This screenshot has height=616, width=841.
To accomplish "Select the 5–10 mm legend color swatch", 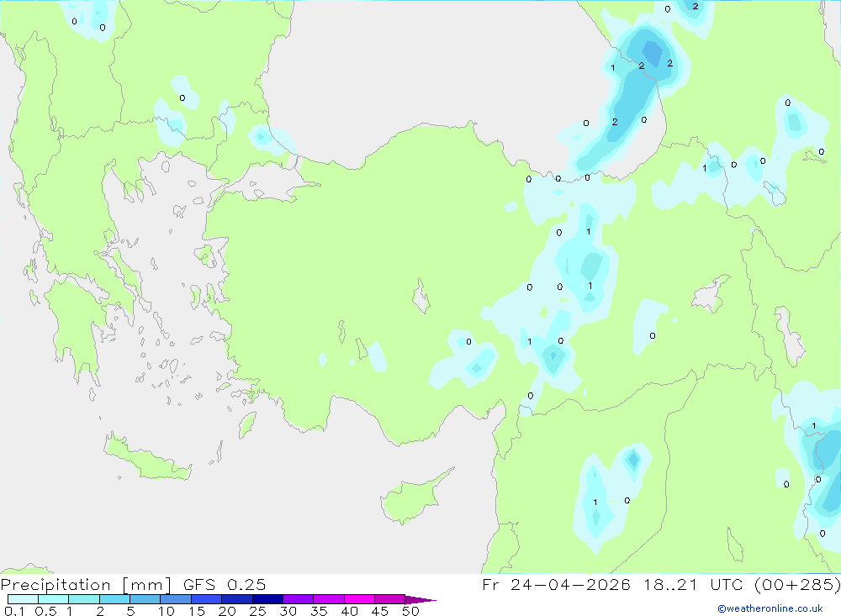I will pos(145,599).
